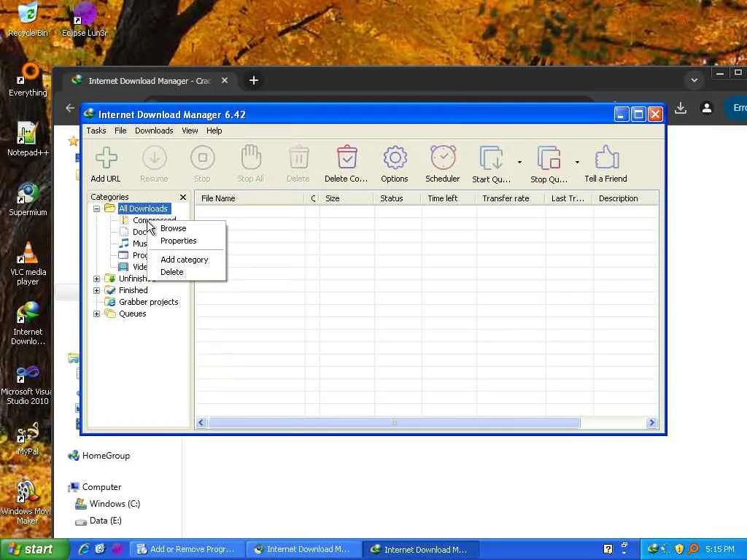Close the Categories panel

point(183,197)
